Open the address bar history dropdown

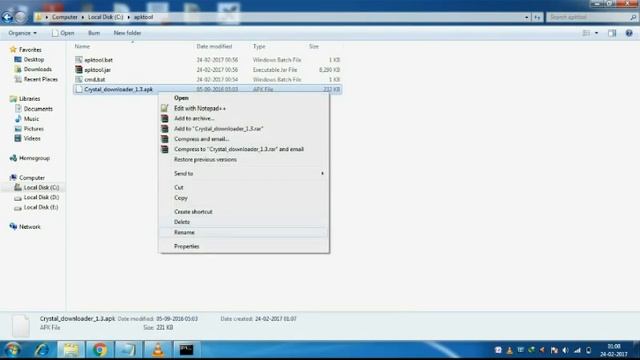coord(526,17)
